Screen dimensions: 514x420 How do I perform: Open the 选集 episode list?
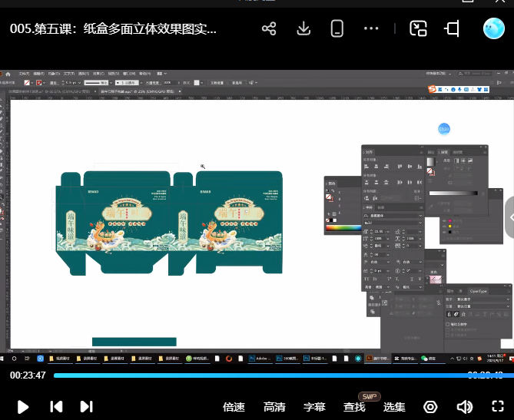point(394,407)
